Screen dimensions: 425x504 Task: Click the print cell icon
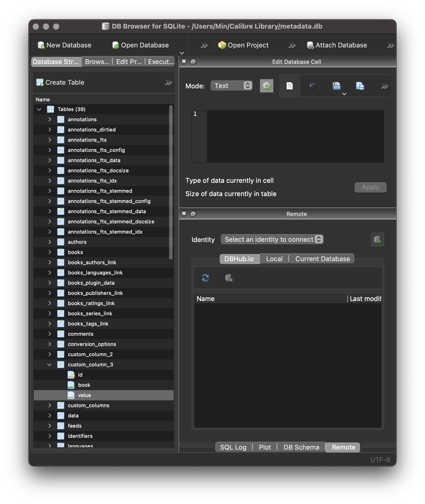[x=336, y=86]
